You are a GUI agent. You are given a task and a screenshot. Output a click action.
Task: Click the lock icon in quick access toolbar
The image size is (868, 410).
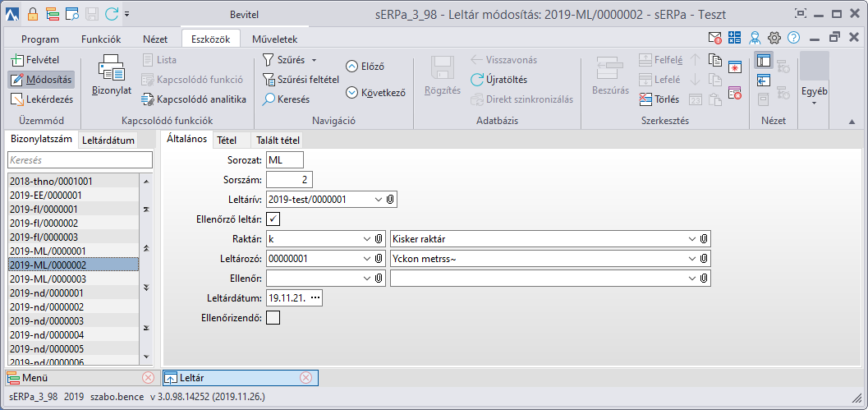(x=33, y=13)
